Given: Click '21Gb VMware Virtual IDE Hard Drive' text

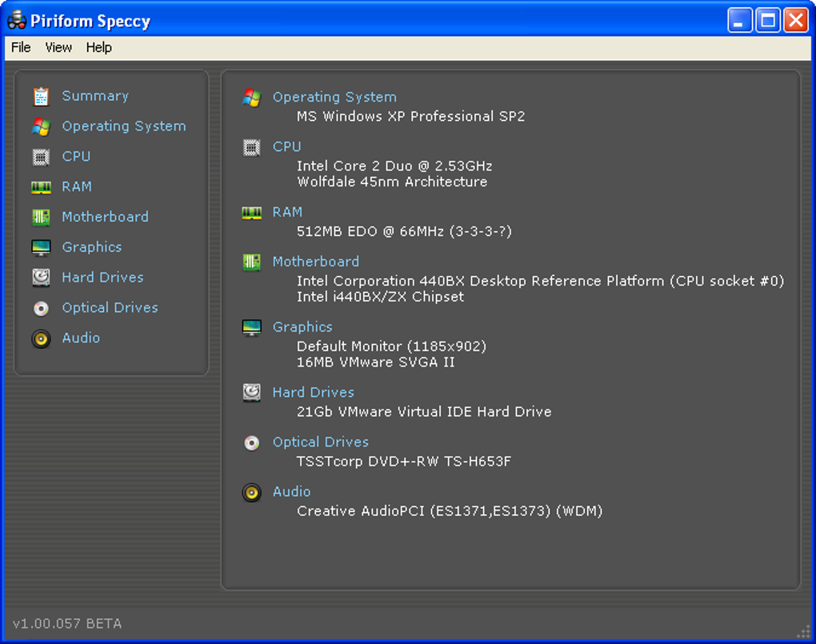Looking at the screenshot, I should 424,412.
